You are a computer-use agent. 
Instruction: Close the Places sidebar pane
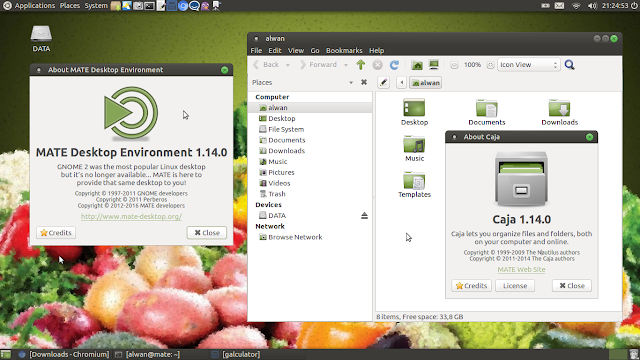tap(364, 82)
